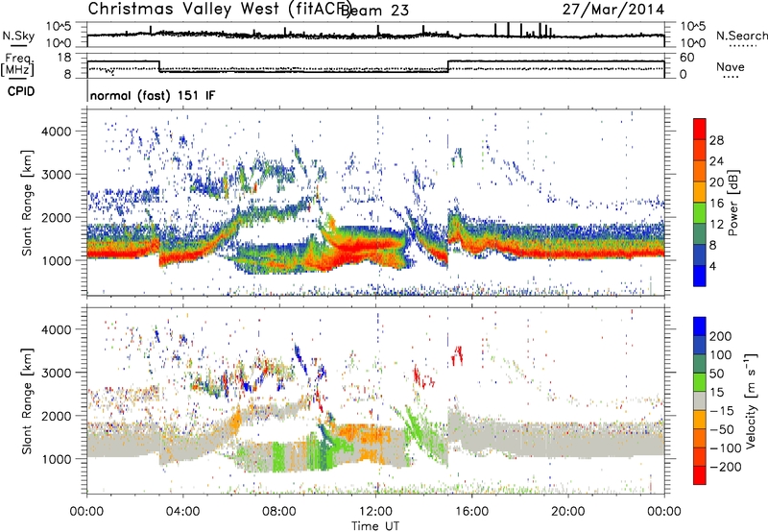The height and width of the screenshot is (532, 768).
Task: Click "4000" tick on the power panel
Action: (x=57, y=132)
